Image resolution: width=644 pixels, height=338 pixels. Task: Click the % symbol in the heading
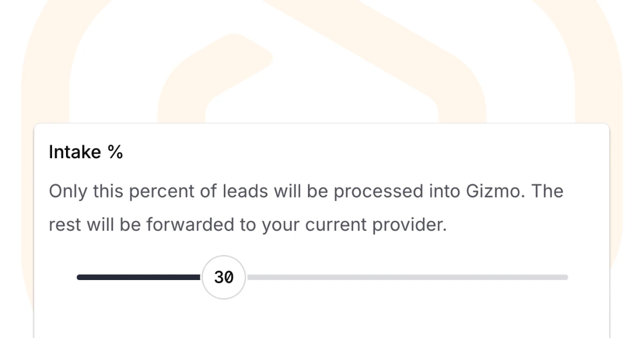(115, 152)
